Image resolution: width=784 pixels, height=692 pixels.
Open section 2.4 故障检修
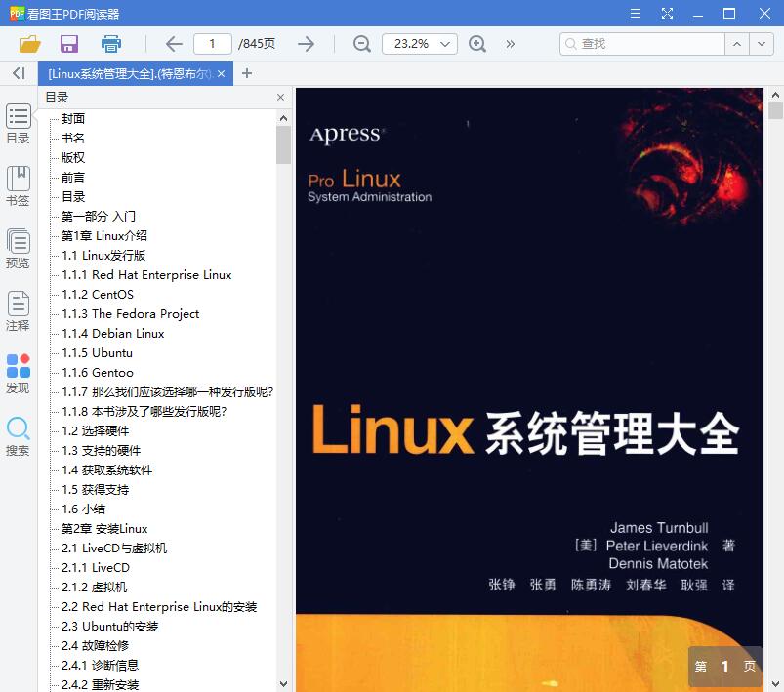pyautogui.click(x=95, y=645)
